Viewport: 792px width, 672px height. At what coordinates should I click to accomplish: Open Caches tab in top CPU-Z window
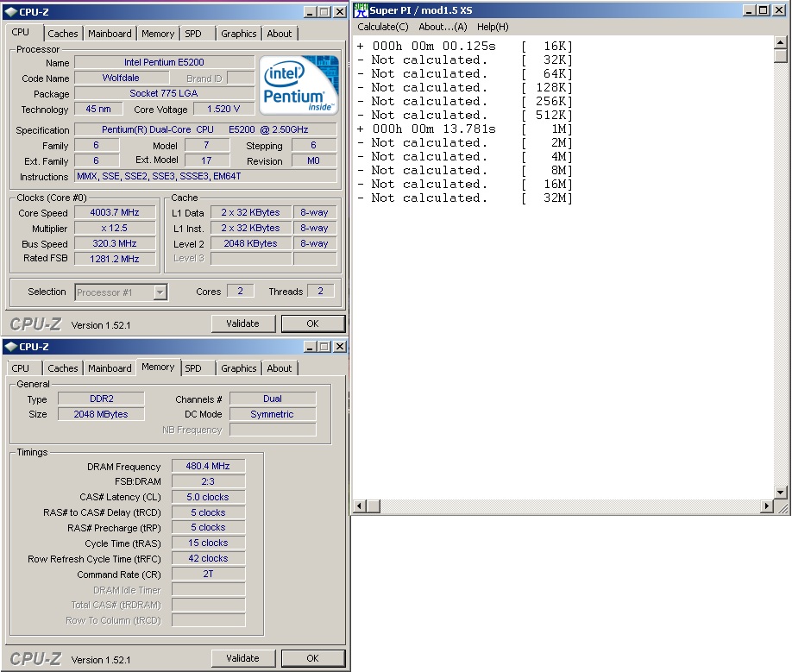click(63, 34)
